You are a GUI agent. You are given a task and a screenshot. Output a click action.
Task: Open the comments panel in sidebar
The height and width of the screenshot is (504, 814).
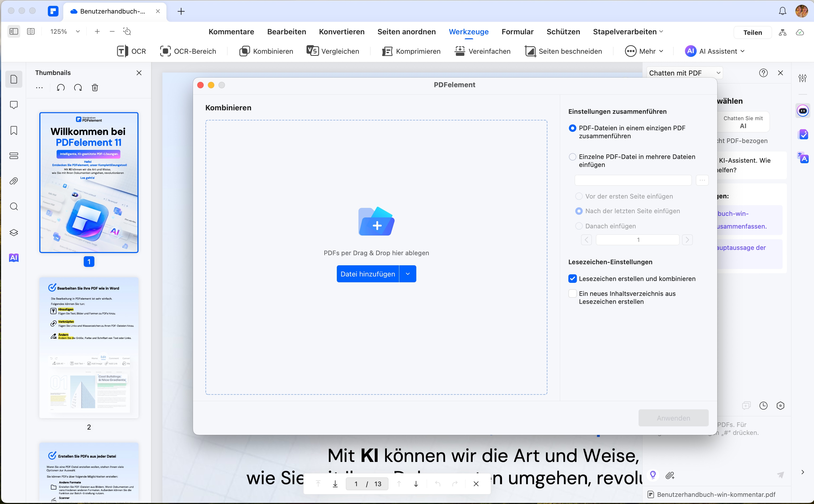14,105
